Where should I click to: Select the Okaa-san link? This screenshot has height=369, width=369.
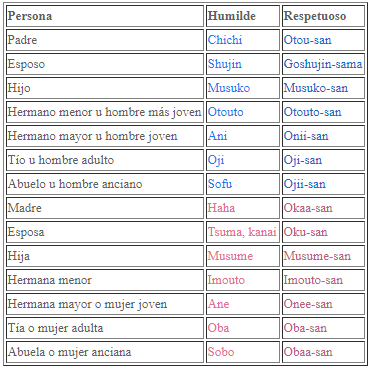click(308, 208)
